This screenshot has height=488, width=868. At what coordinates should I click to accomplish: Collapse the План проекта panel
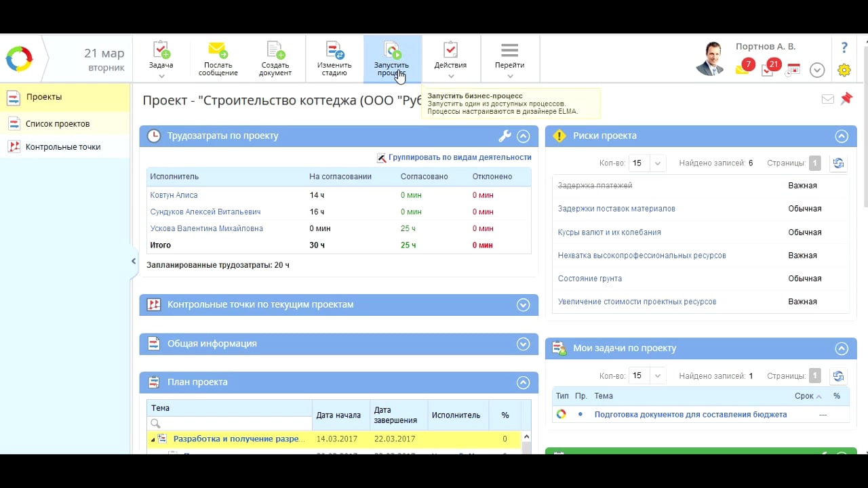coord(523,382)
